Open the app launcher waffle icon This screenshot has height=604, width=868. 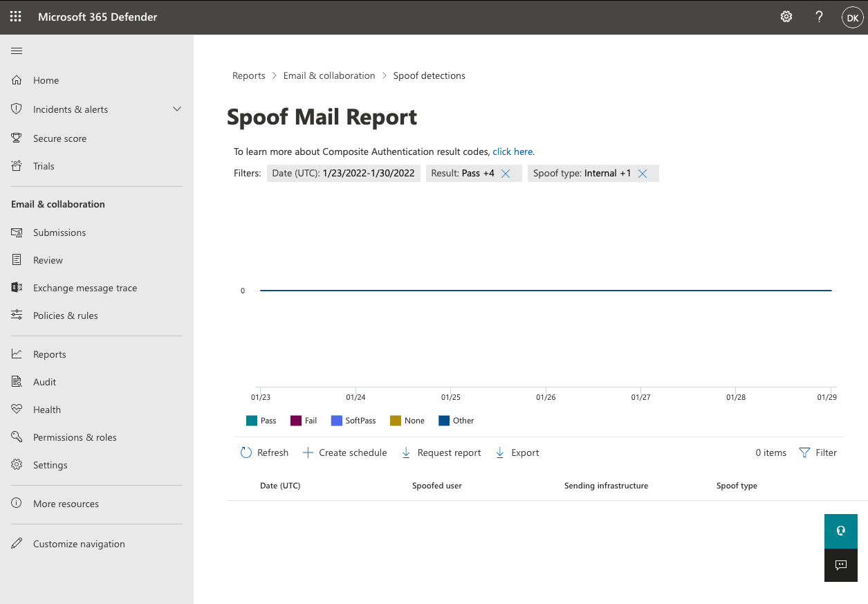[x=15, y=17]
